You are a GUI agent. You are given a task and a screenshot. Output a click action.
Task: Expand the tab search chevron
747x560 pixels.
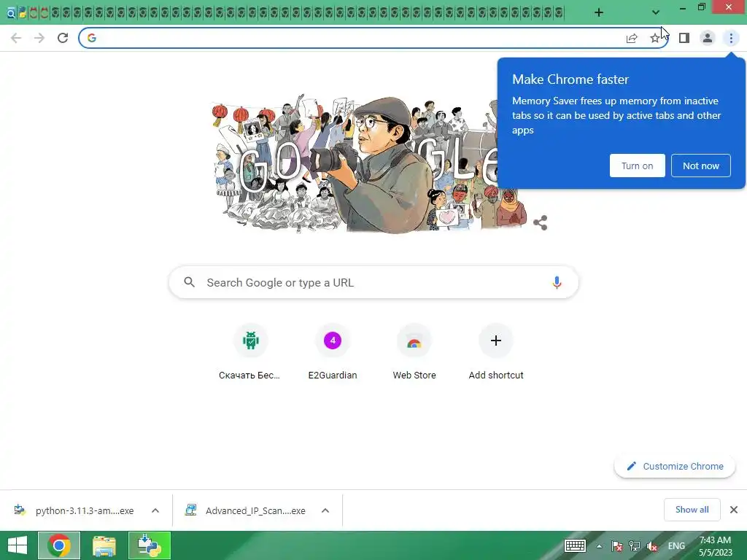tap(656, 12)
